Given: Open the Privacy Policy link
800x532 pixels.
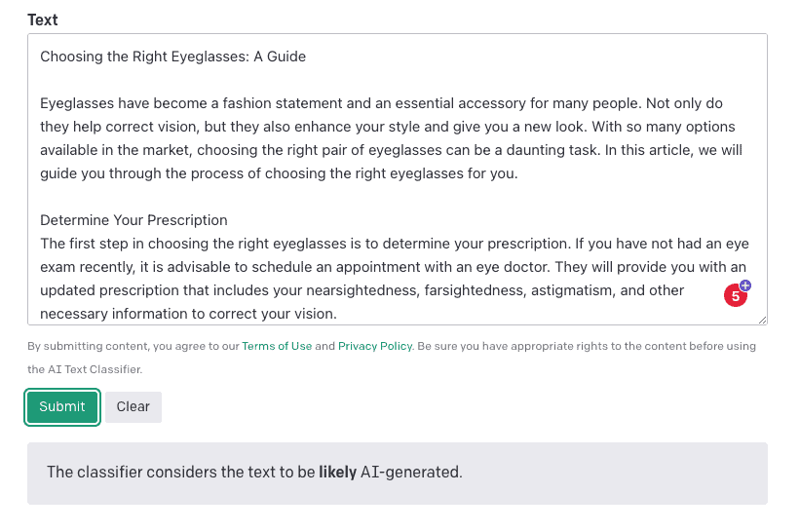Looking at the screenshot, I should point(375,346).
